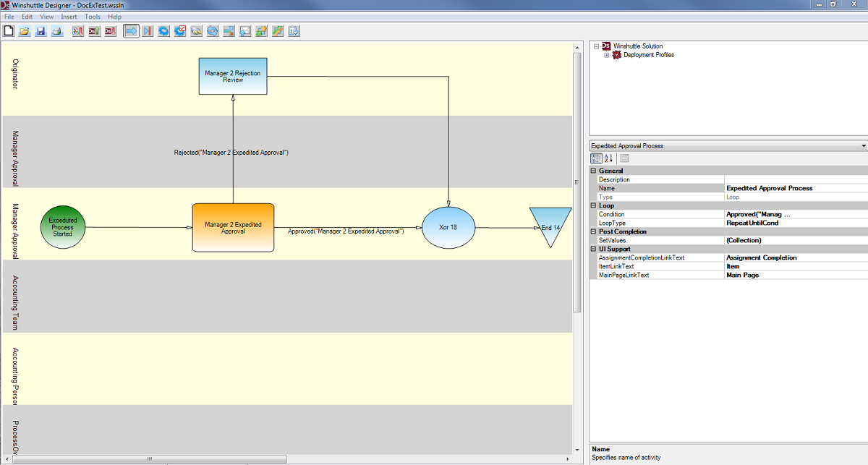Image resolution: width=868 pixels, height=465 pixels.
Task: Open the View menu
Action: coord(47,17)
